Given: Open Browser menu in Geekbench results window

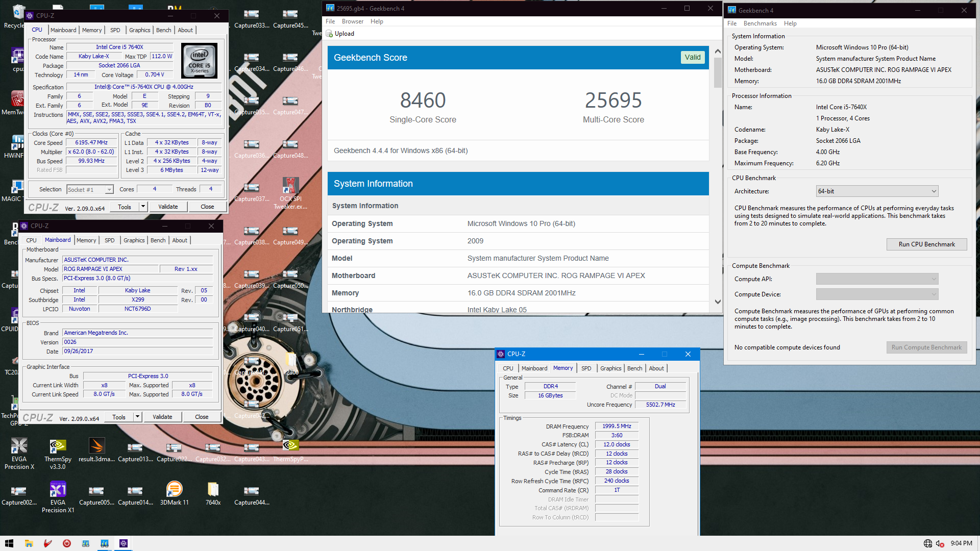Looking at the screenshot, I should pos(353,21).
